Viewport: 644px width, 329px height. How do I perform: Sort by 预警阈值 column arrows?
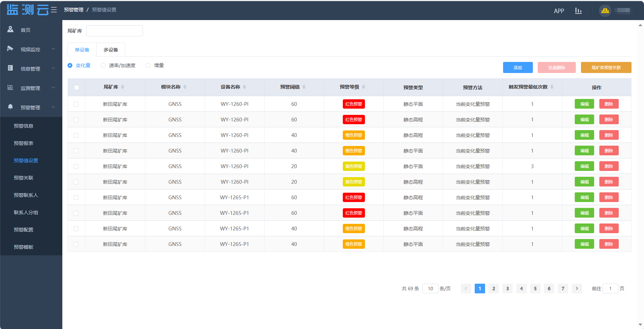(x=304, y=87)
